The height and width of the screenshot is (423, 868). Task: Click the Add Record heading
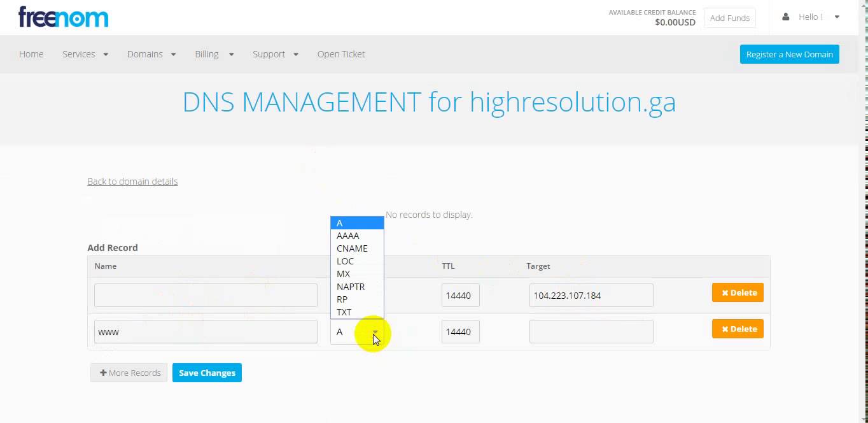(x=113, y=248)
